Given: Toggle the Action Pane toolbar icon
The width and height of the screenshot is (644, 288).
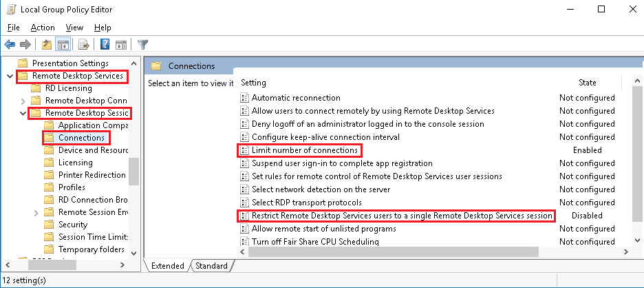Looking at the screenshot, I should 121,44.
